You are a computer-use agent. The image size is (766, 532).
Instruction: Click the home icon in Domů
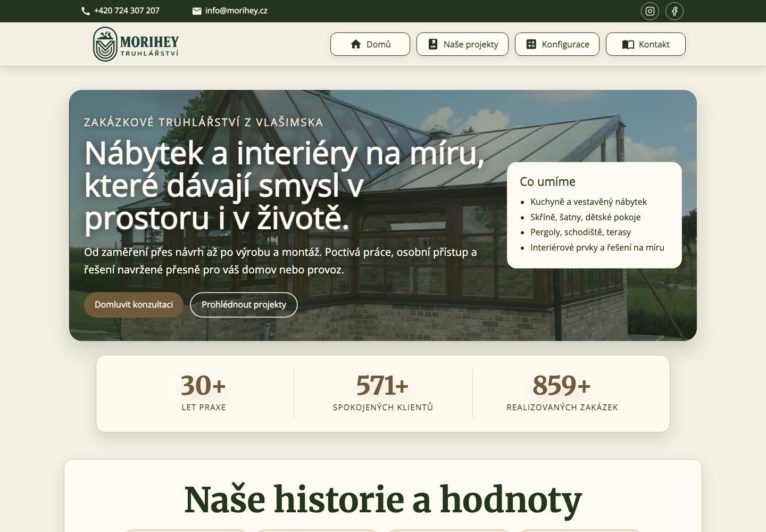point(356,44)
